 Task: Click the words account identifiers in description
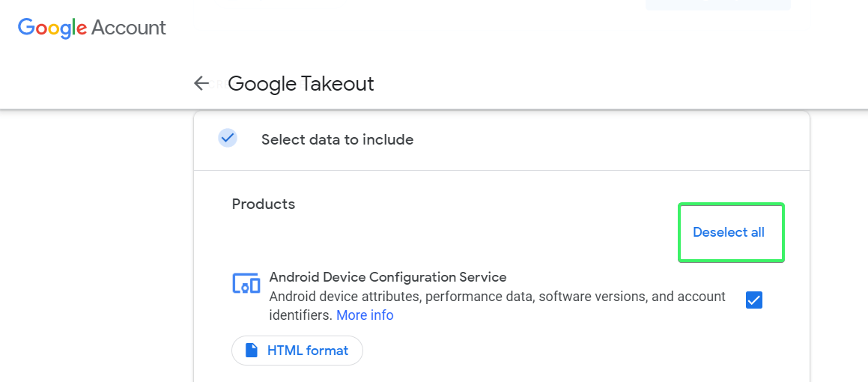pyautogui.click(x=689, y=297)
